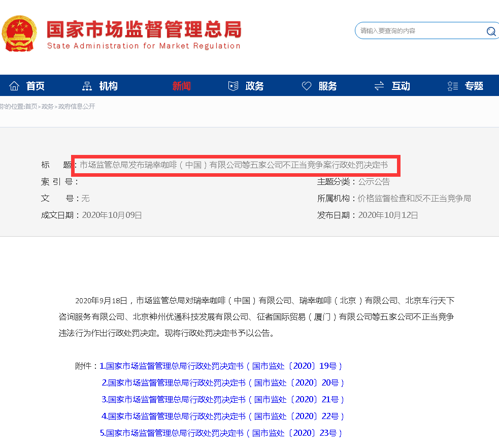Open the 新闻 navigation tab
Viewport: 499px width, 448px height.
(181, 86)
